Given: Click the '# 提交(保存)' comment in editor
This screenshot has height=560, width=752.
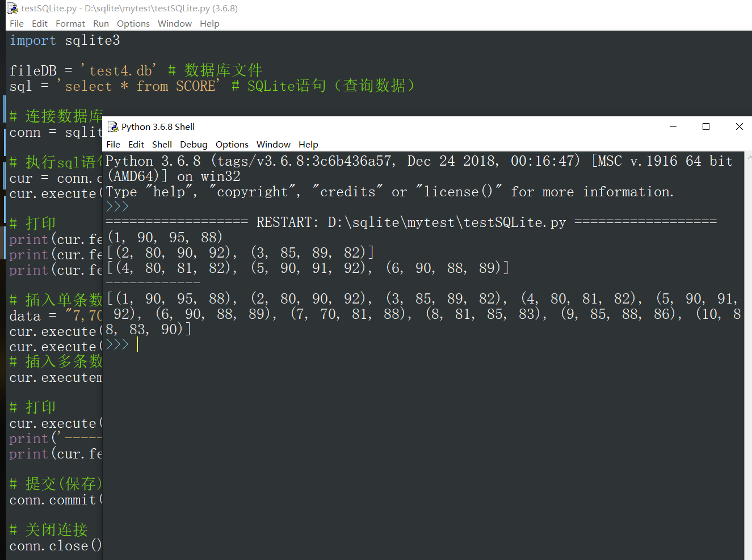Looking at the screenshot, I should pyautogui.click(x=56, y=484).
